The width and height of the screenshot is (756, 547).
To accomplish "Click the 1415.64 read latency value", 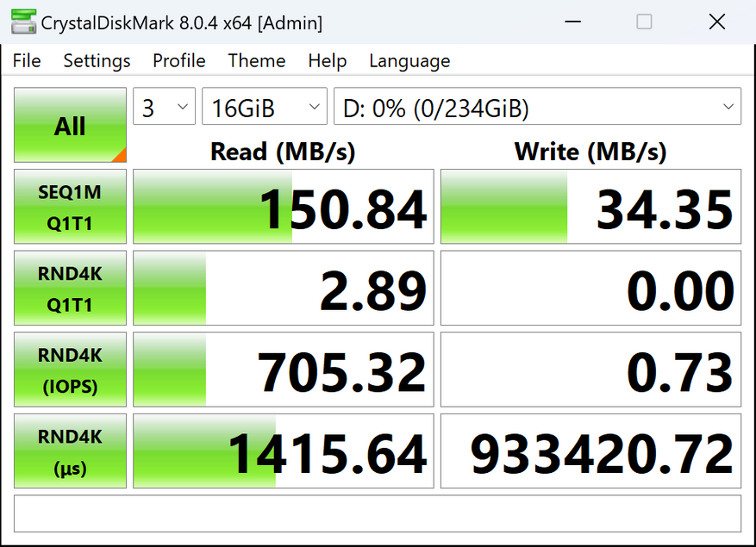I will (284, 451).
